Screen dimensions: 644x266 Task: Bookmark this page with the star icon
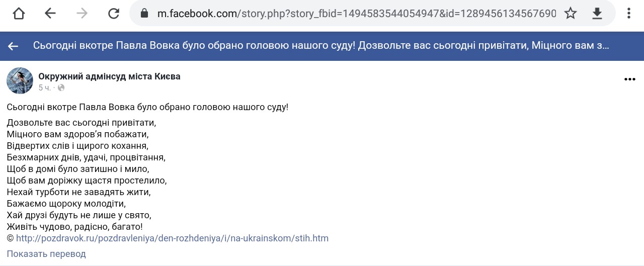click(571, 14)
